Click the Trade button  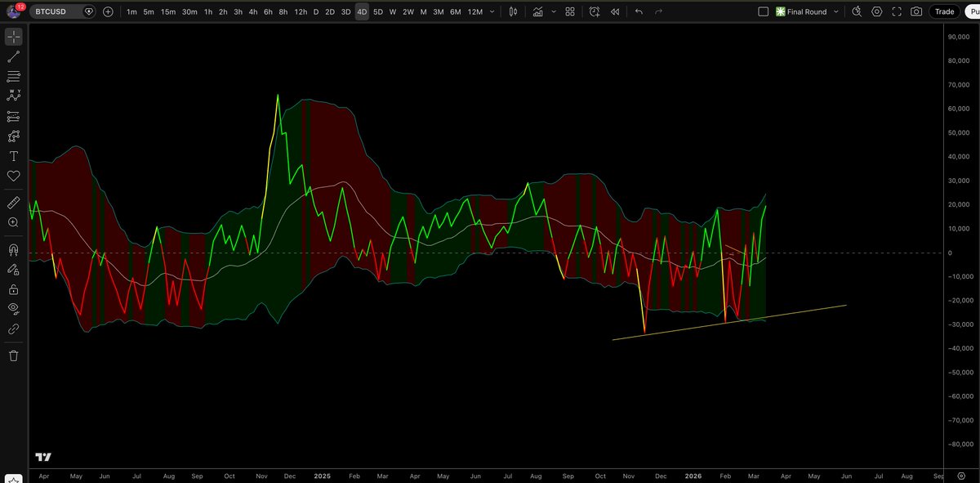[944, 11]
